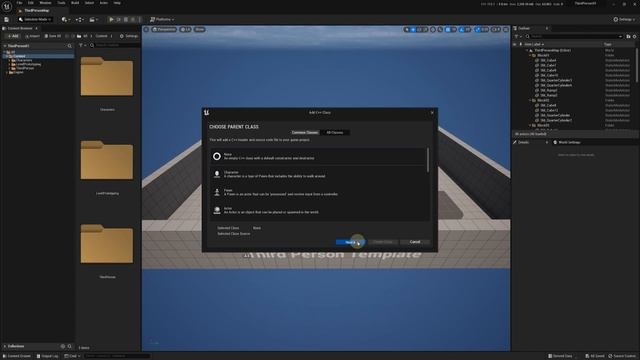Image resolution: width=640 pixels, height=360 pixels.
Task: Open the File menu
Action: point(19,3)
